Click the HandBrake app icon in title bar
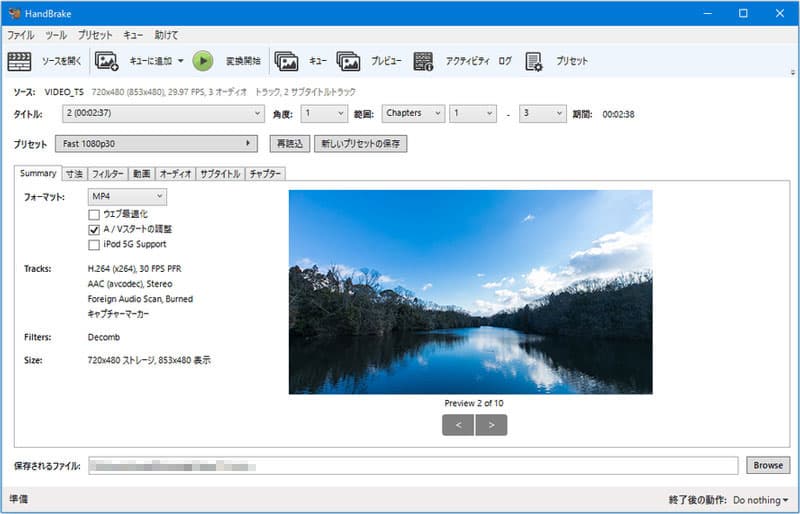This screenshot has width=800, height=514. pos(13,13)
